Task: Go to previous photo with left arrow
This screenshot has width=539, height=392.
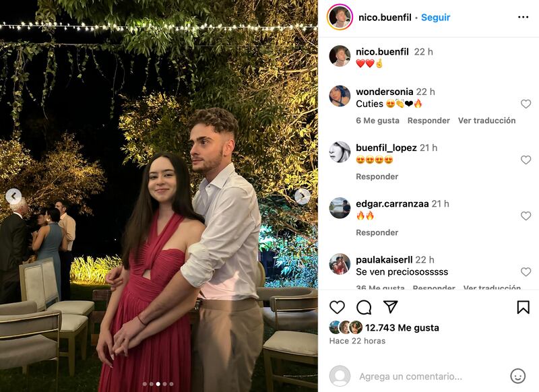Action: point(13,197)
